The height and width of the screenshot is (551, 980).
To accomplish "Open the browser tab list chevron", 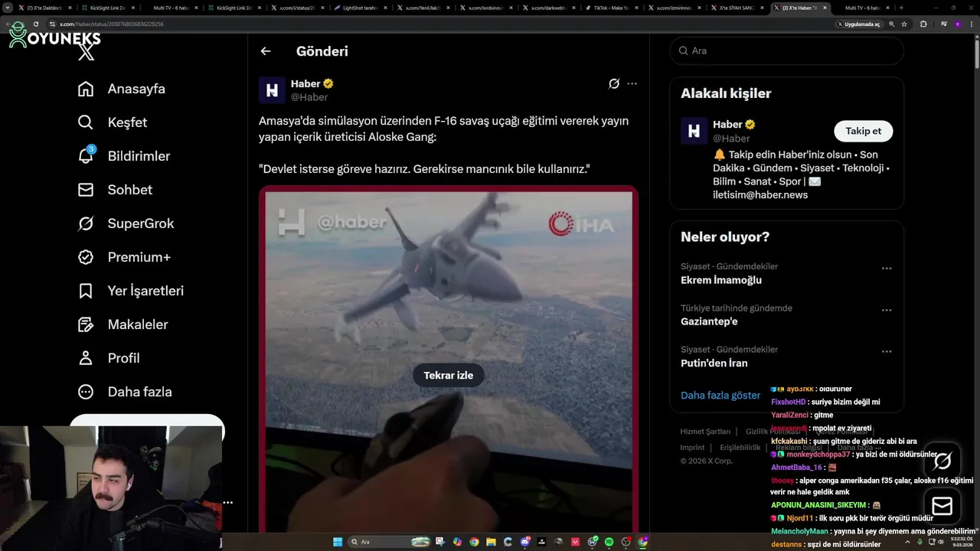I will (x=8, y=8).
